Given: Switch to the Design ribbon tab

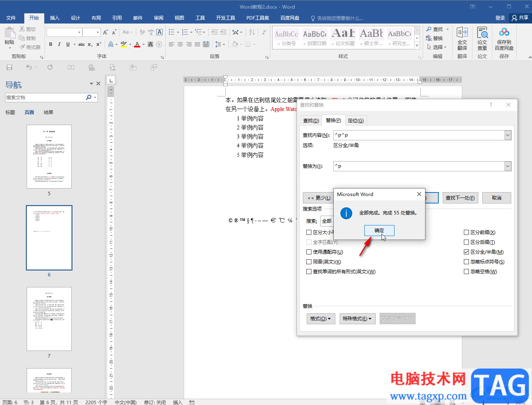Looking at the screenshot, I should (x=76, y=18).
